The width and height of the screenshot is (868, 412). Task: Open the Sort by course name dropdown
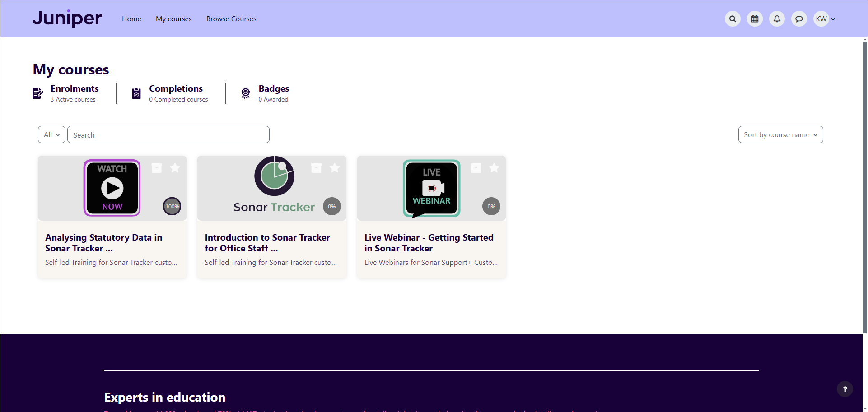coord(780,134)
